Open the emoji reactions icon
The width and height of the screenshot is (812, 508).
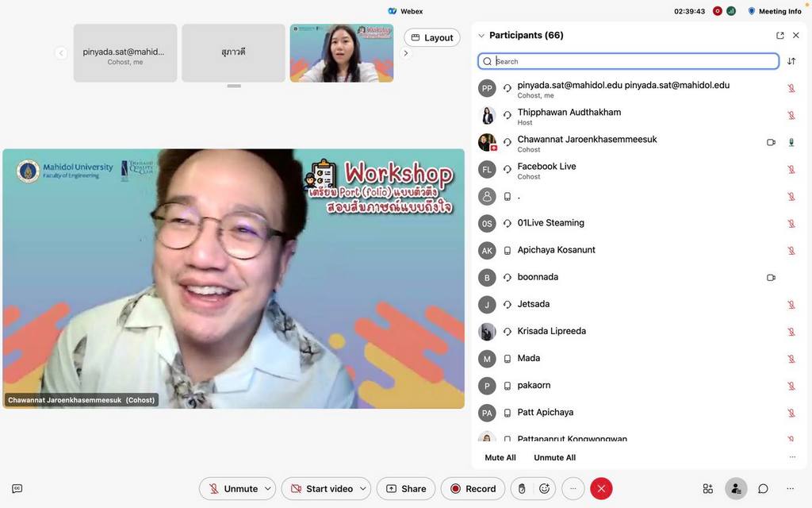coord(545,489)
